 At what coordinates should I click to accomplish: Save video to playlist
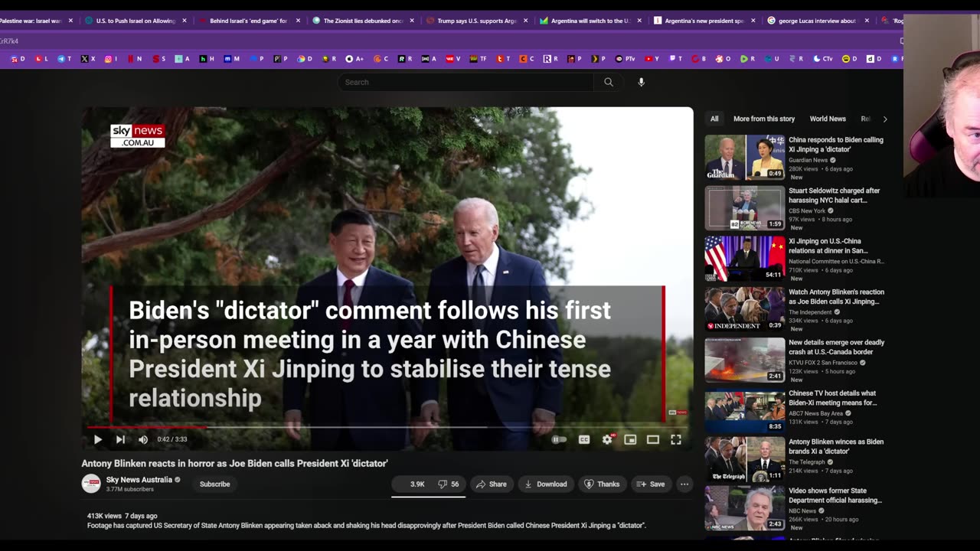651,484
